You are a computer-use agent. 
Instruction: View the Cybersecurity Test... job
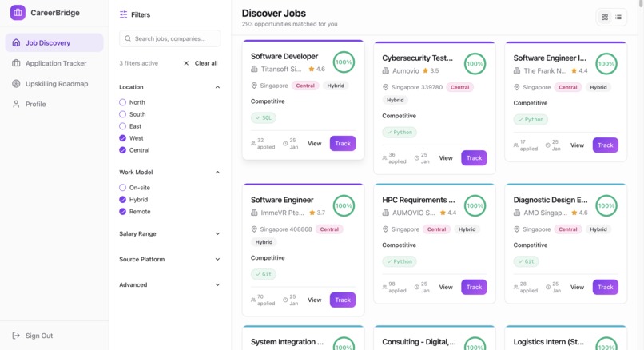(x=446, y=158)
